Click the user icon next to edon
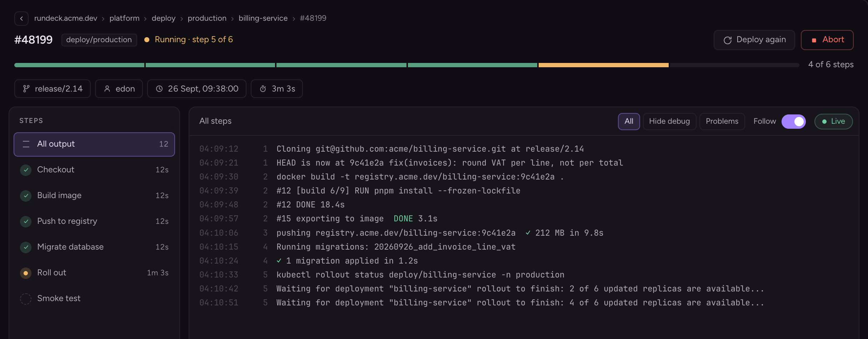The width and height of the screenshot is (868, 339). (x=107, y=89)
